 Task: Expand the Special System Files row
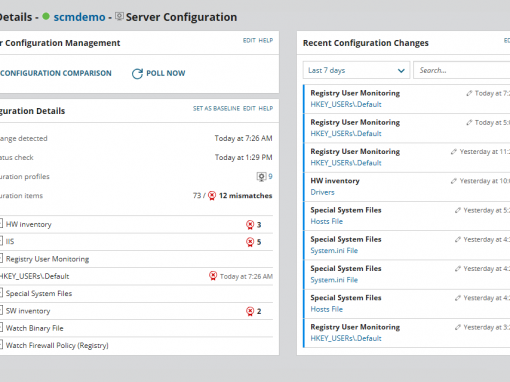point(1,293)
